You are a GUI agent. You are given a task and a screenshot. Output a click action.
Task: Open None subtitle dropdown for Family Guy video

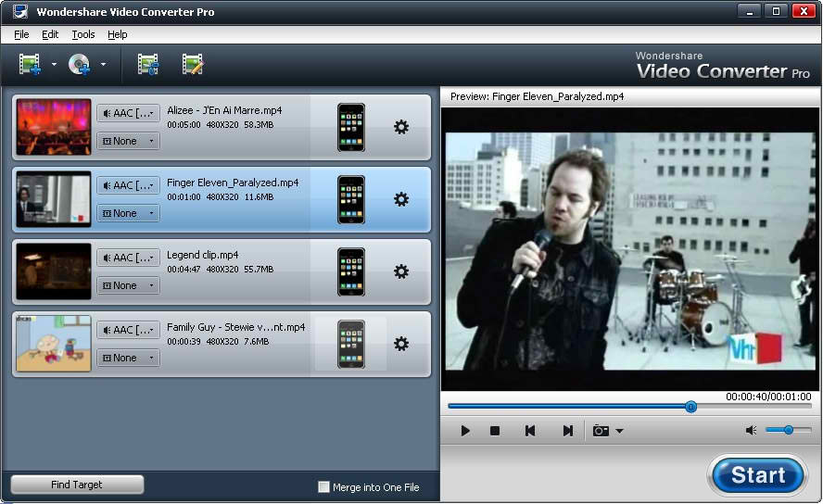pos(128,358)
